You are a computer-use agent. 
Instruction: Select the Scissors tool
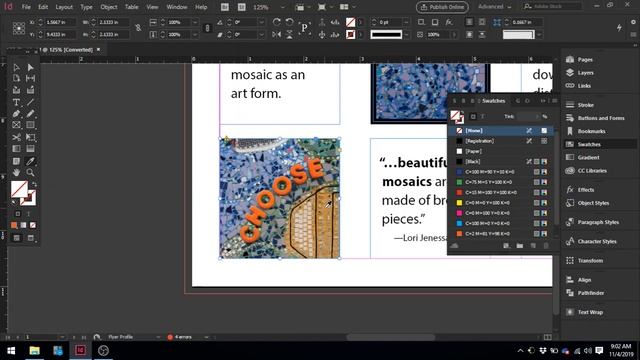point(16,137)
